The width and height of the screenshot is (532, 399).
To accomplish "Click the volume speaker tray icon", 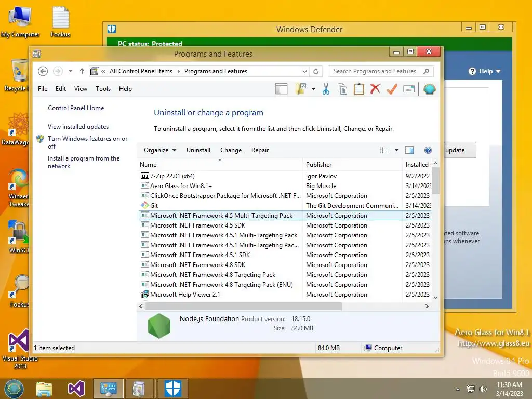I will 483,389.
